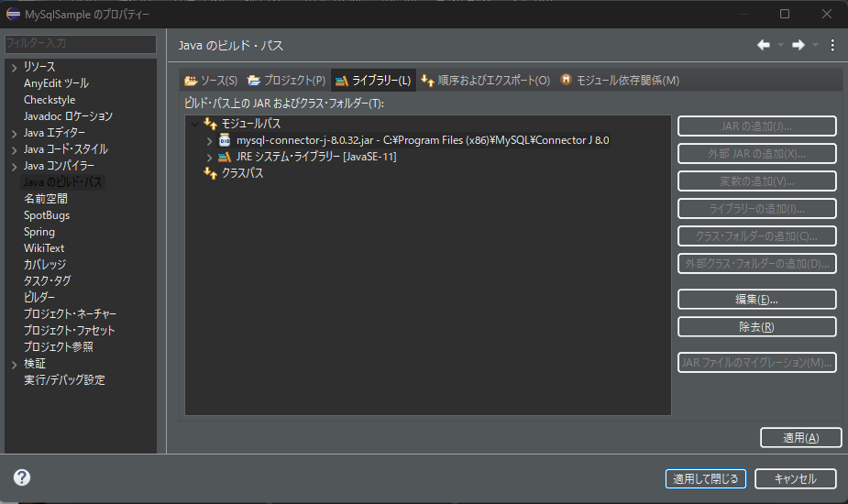Screen dimensions: 848x504
Task: Click the キャンセル button
Action: pos(796,479)
